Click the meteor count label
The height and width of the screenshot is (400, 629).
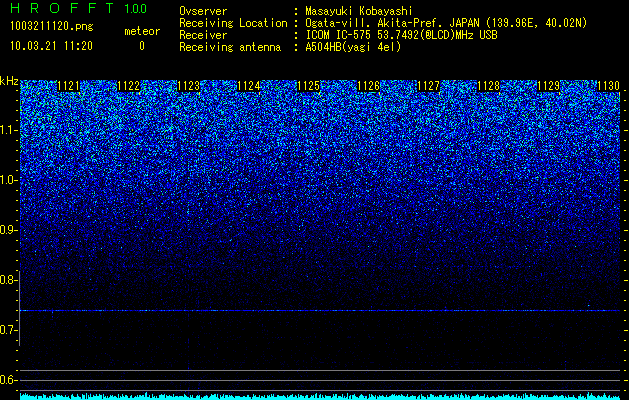point(142,31)
